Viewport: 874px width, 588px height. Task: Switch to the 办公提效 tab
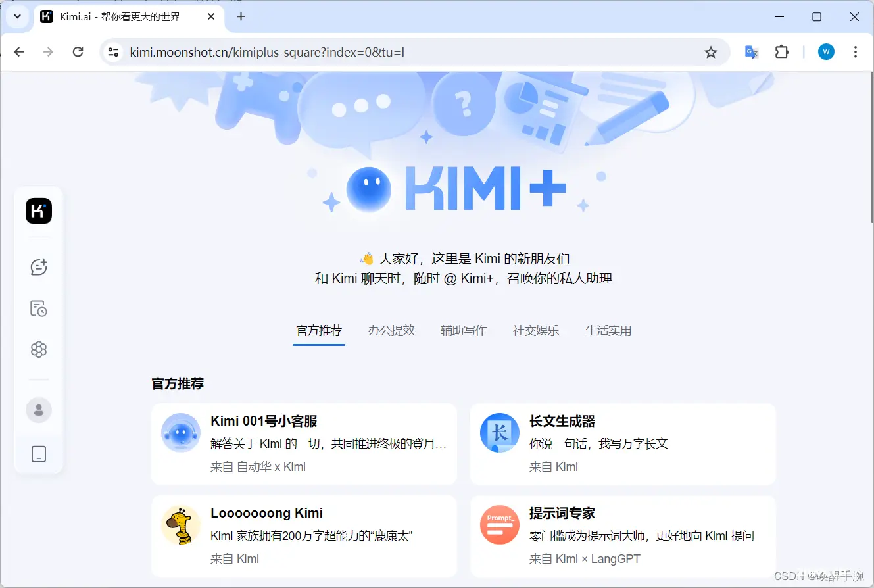391,331
